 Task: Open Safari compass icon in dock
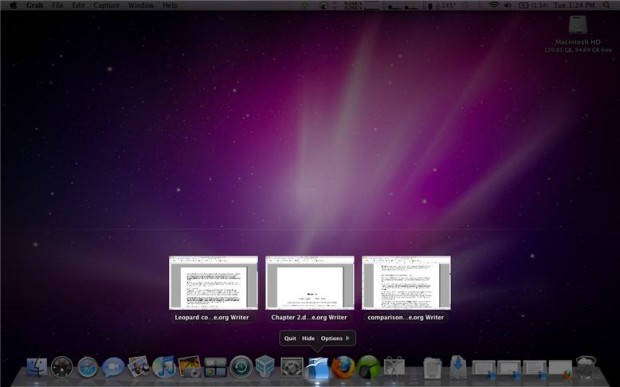point(88,367)
